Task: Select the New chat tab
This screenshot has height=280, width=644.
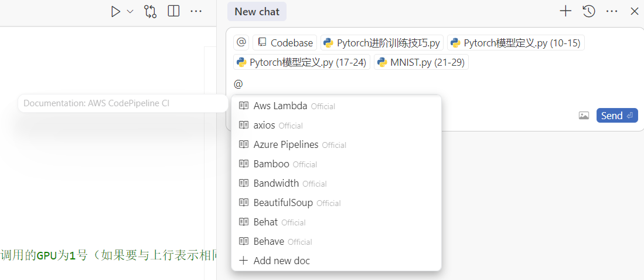Action: coord(257,11)
